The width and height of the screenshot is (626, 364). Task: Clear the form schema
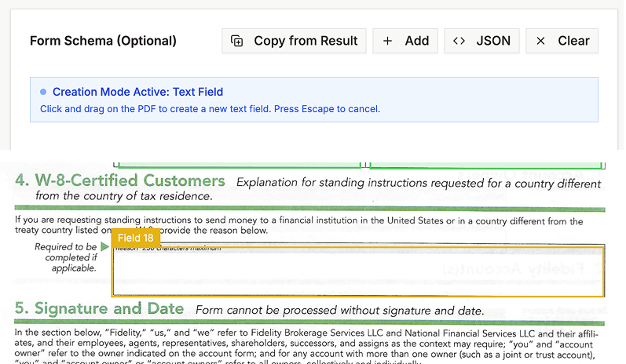[x=562, y=41]
